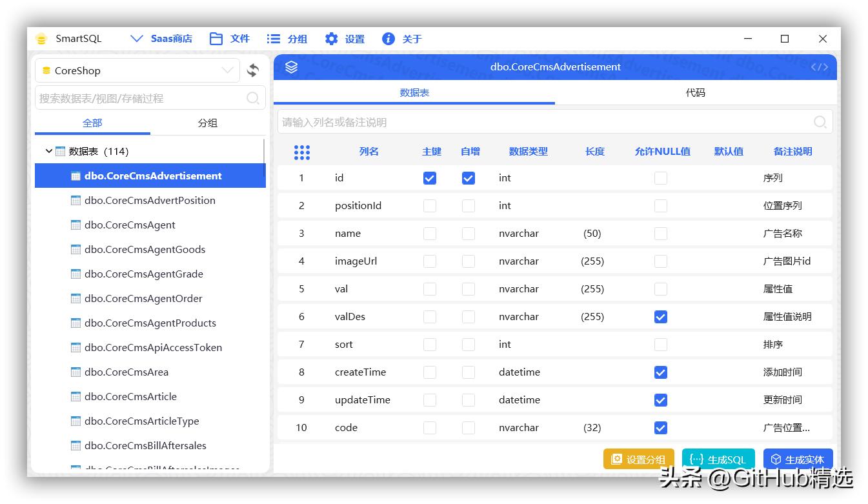Switch to the 代码 tab
This screenshot has height=504, width=868.
coord(695,93)
